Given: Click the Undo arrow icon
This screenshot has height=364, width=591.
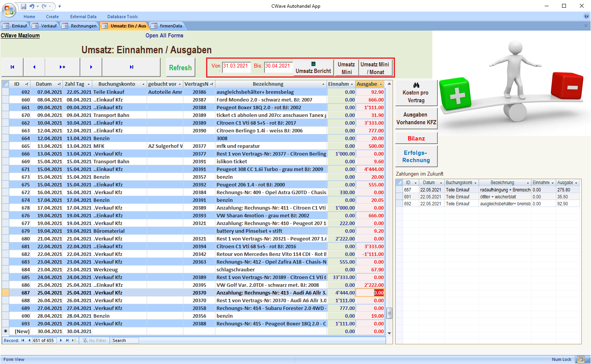Looking at the screenshot, I should pyautogui.click(x=32, y=6).
